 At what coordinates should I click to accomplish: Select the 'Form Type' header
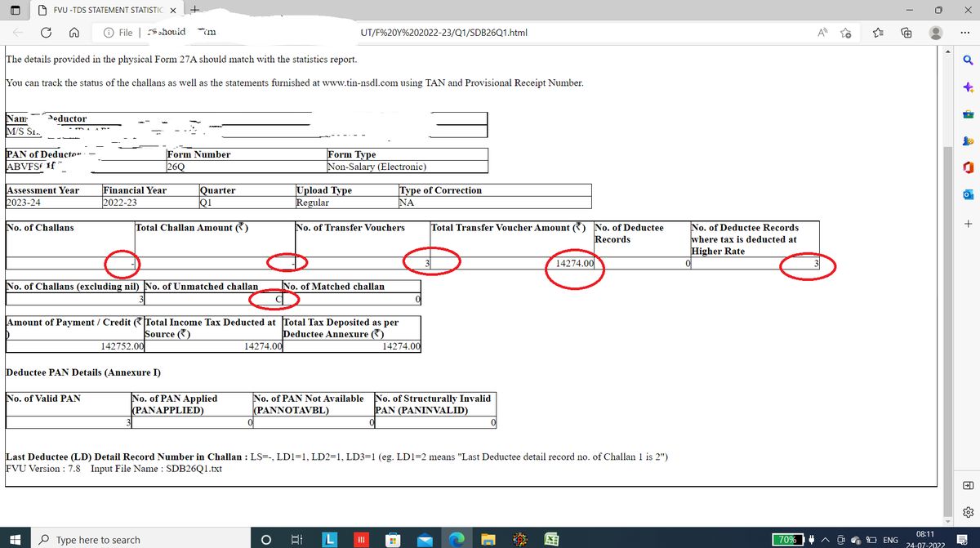[351, 154]
